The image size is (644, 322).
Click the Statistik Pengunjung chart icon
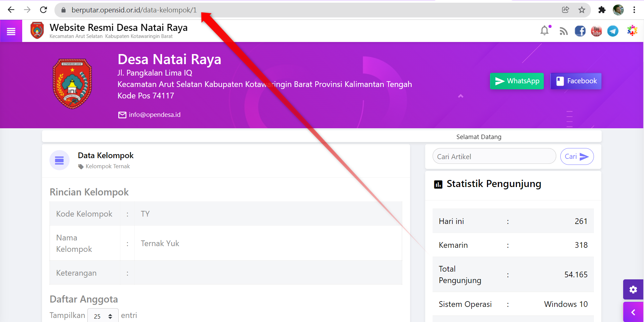click(x=438, y=184)
